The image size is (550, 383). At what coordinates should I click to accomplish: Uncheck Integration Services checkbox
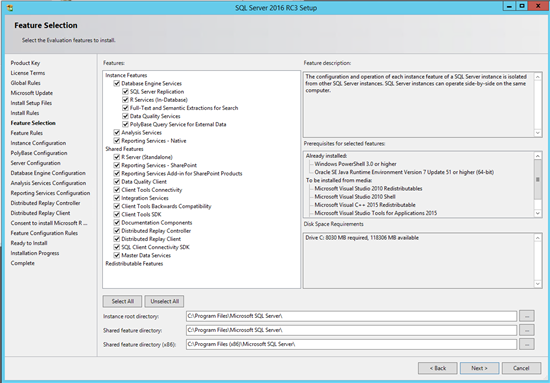pyautogui.click(x=117, y=198)
